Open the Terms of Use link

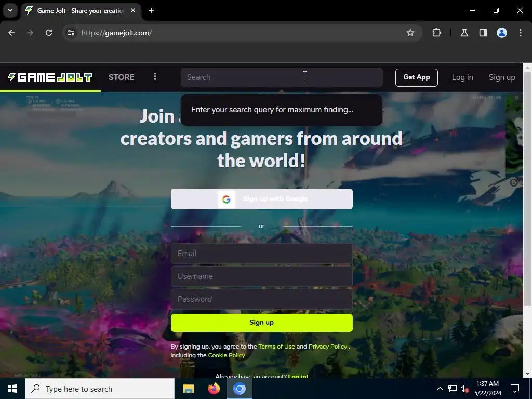276,347
